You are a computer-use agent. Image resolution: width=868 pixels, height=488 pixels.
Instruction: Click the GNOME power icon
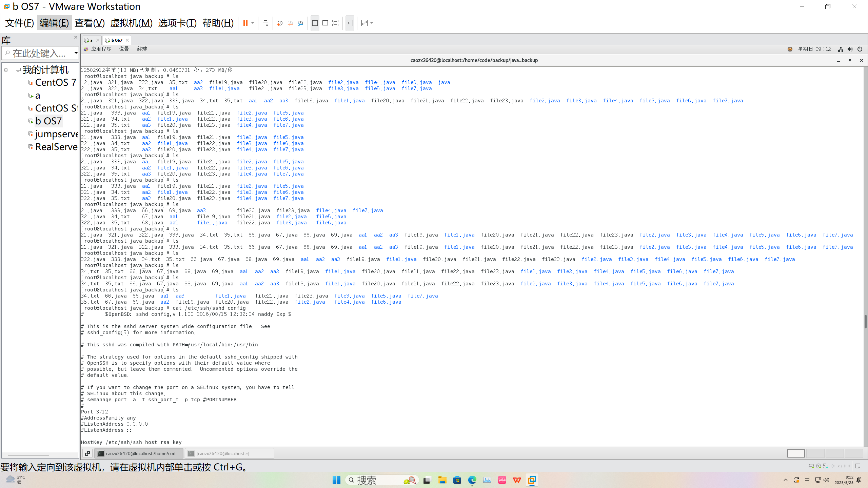860,49
